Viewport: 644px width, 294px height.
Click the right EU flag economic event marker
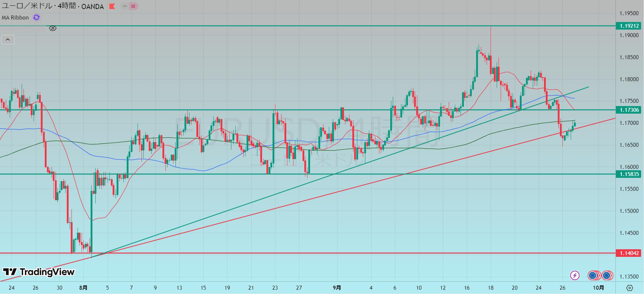(607, 276)
